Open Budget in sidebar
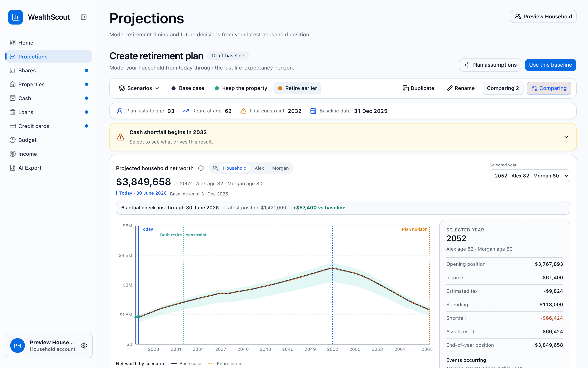 tap(49, 140)
